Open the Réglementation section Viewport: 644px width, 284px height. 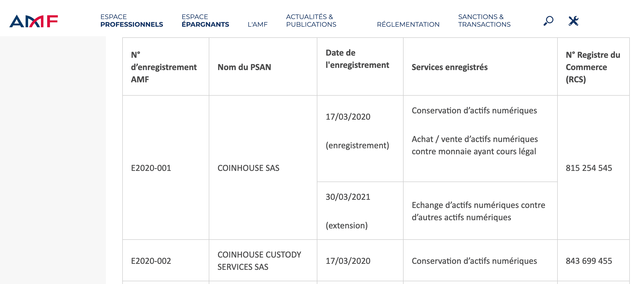408,25
